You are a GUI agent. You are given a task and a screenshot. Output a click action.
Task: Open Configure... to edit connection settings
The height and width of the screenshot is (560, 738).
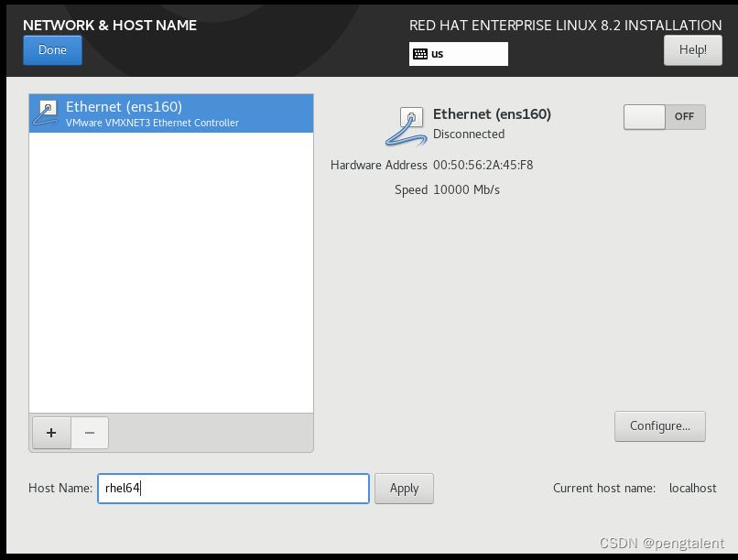click(659, 425)
